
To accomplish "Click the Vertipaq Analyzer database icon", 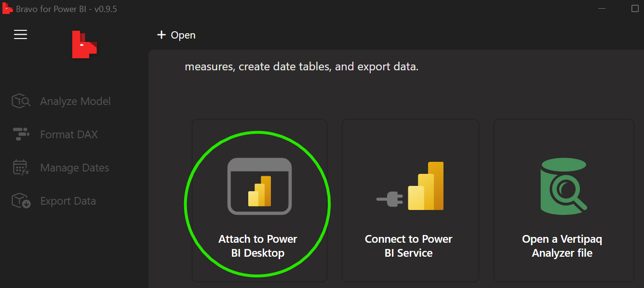I will (563, 185).
